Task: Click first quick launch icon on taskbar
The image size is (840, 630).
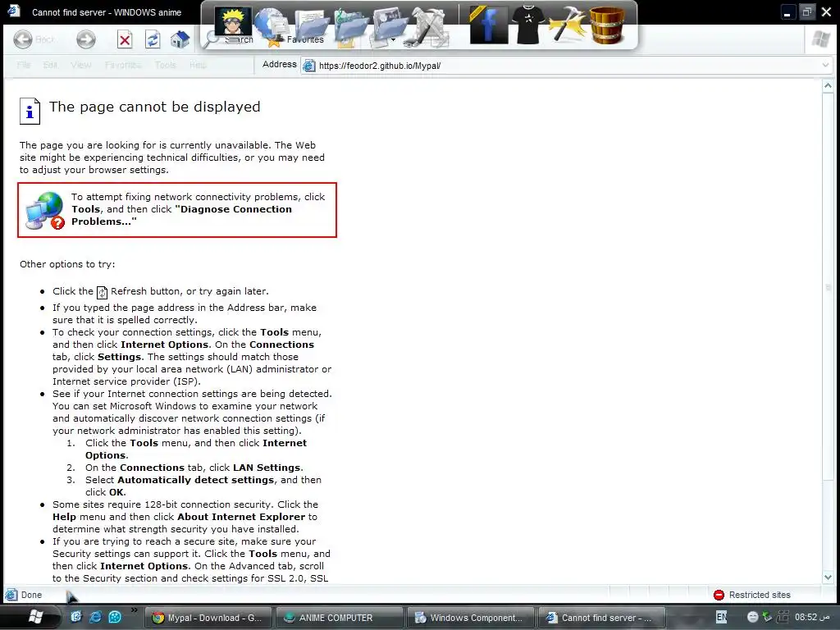Action: tap(76, 617)
